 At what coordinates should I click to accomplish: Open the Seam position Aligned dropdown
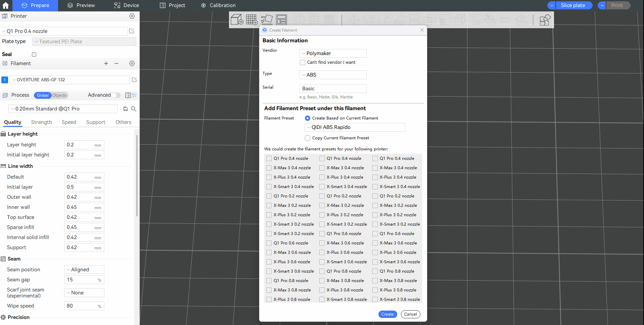tap(84, 270)
